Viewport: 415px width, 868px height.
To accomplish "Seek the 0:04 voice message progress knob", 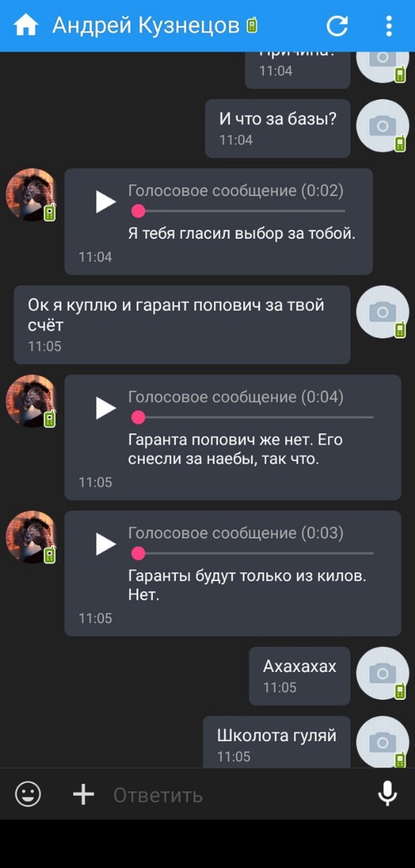I will tap(138, 417).
